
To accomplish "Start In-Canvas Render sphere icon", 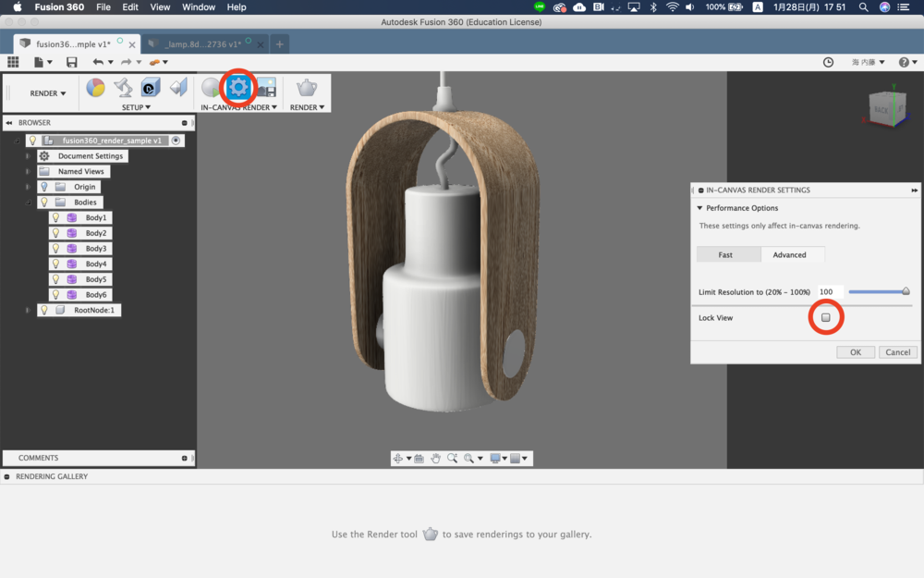I will click(x=210, y=88).
